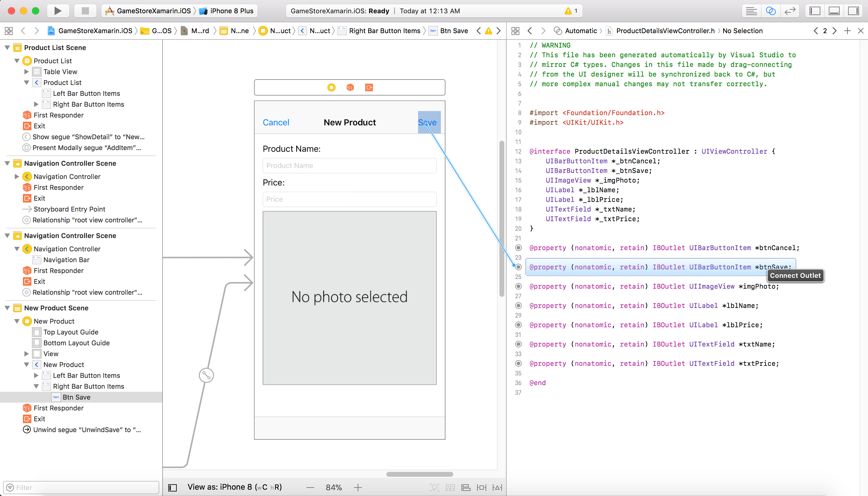The image size is (868, 496).
Task: Open the Automatic assistant mode menu
Action: 575,31
